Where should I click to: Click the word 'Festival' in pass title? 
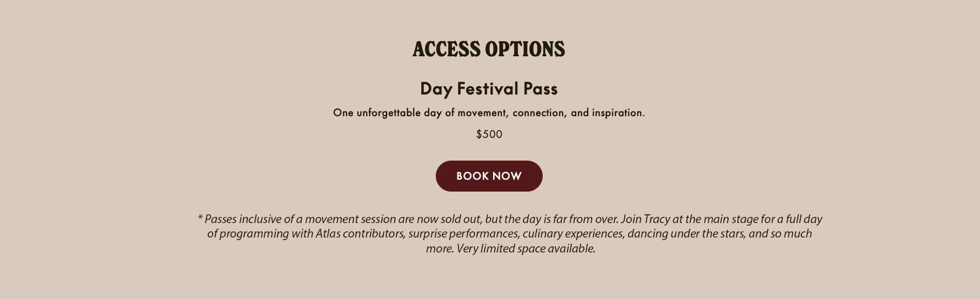[x=487, y=88]
